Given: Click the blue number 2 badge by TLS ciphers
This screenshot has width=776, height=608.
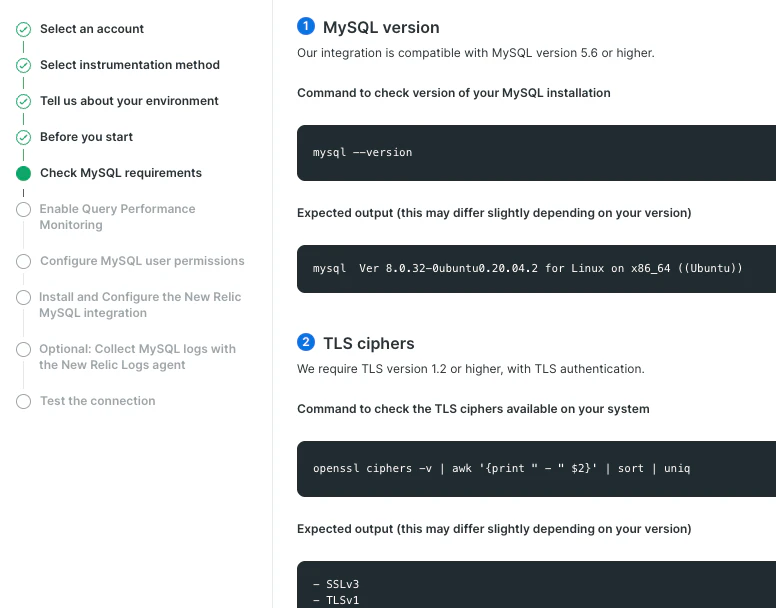Looking at the screenshot, I should click(306, 342).
